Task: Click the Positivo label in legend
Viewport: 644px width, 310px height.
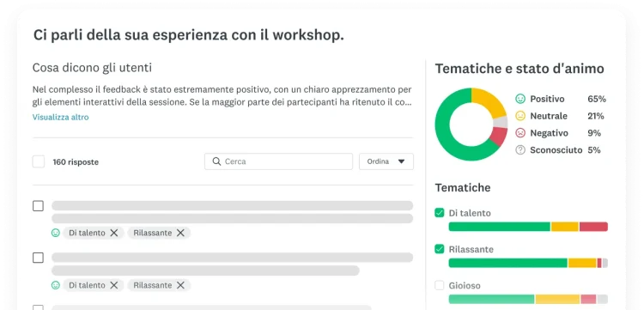Action: click(x=547, y=99)
